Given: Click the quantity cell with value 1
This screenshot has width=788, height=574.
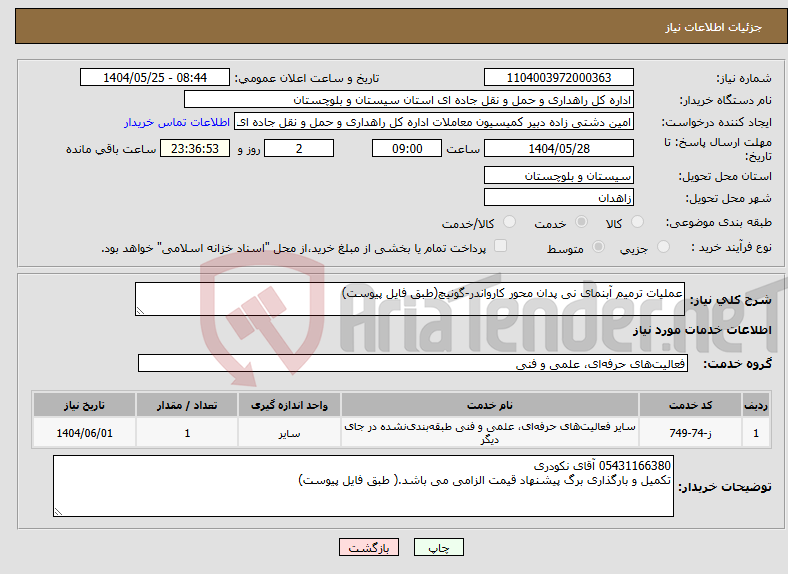Looking at the screenshot, I should point(186,433).
